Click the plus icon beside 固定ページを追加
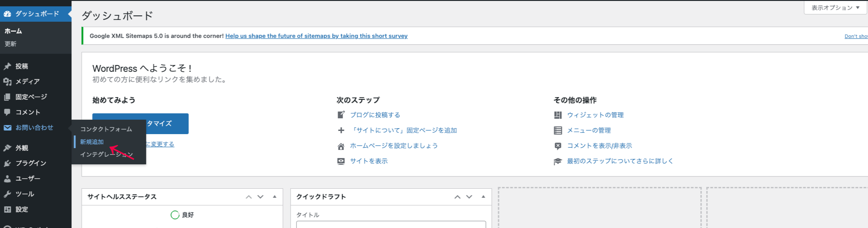868x228 pixels. click(341, 130)
